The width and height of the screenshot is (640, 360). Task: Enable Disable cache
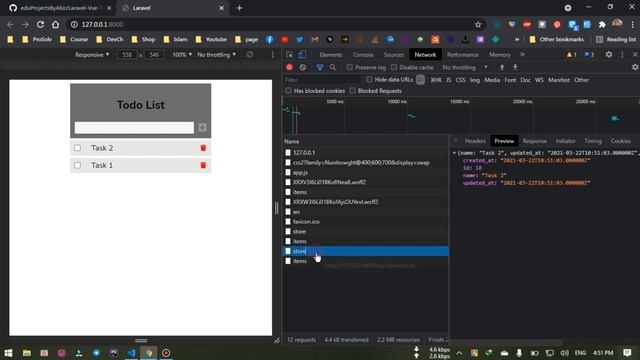coord(394,67)
